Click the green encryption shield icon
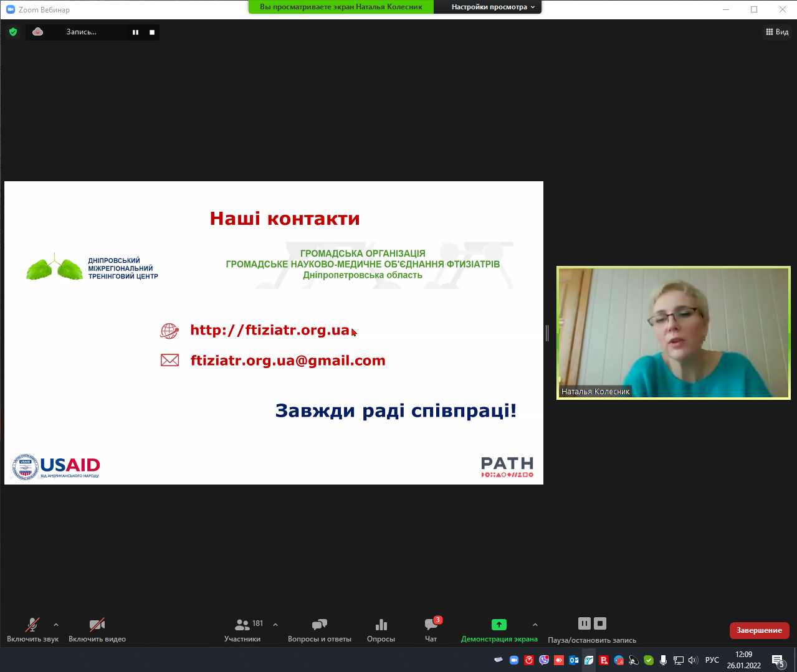Viewport: 797px width, 672px height. (x=13, y=32)
